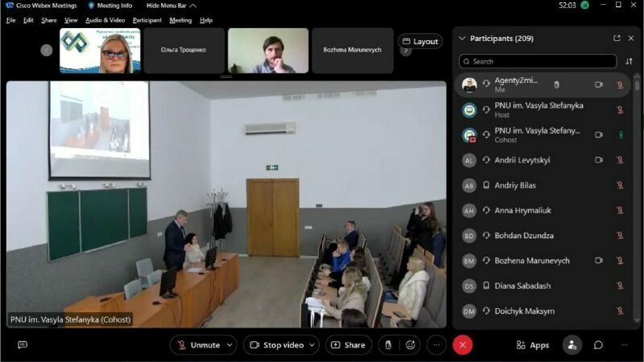This screenshot has width=644, height=362.
Task: Sort the participants list
Action: pos(629,61)
